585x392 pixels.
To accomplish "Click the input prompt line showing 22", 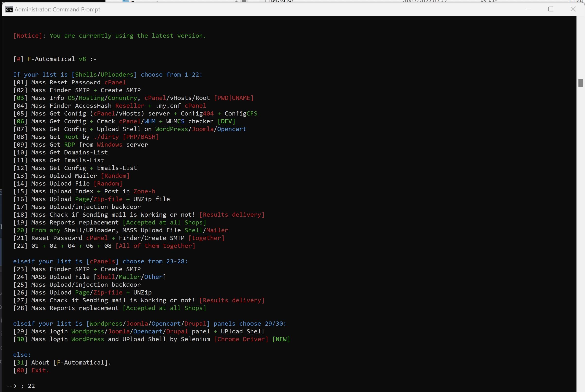I will pos(20,386).
